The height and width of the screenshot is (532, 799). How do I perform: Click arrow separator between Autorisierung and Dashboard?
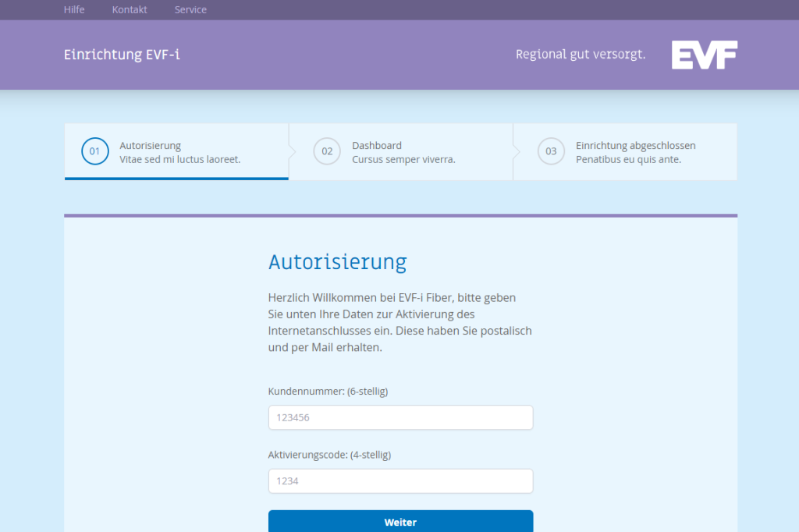(x=292, y=151)
